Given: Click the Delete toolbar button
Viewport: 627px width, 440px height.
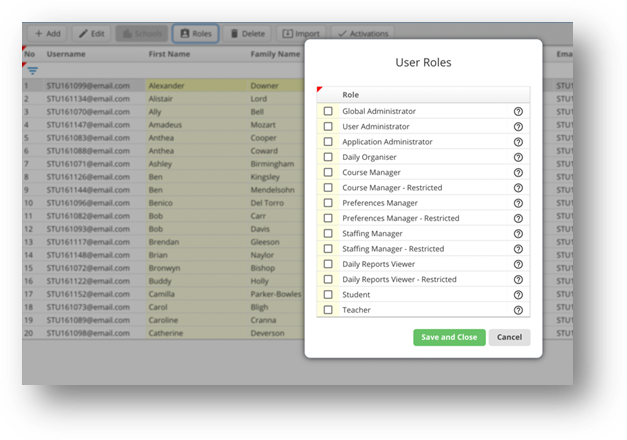Looking at the screenshot, I should point(247,34).
